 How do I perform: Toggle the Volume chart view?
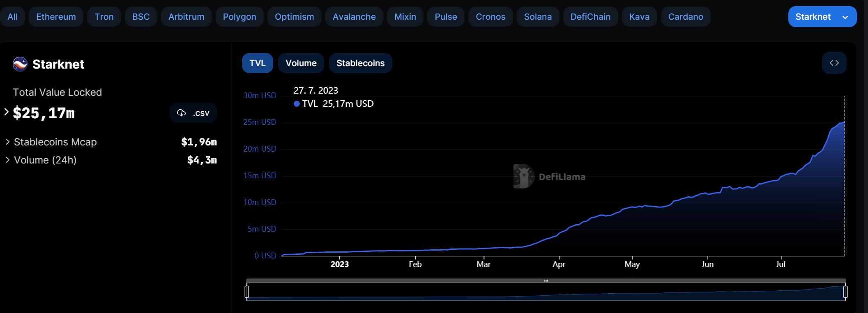(x=301, y=63)
